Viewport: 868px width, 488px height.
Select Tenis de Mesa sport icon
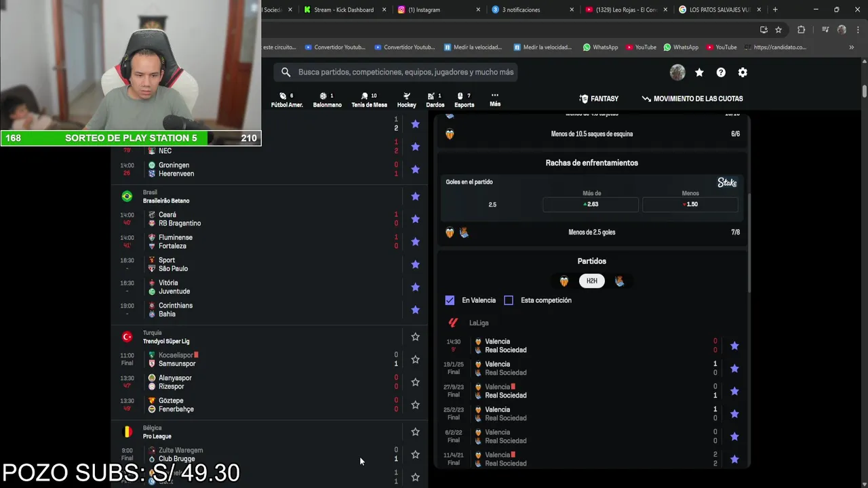pos(369,100)
